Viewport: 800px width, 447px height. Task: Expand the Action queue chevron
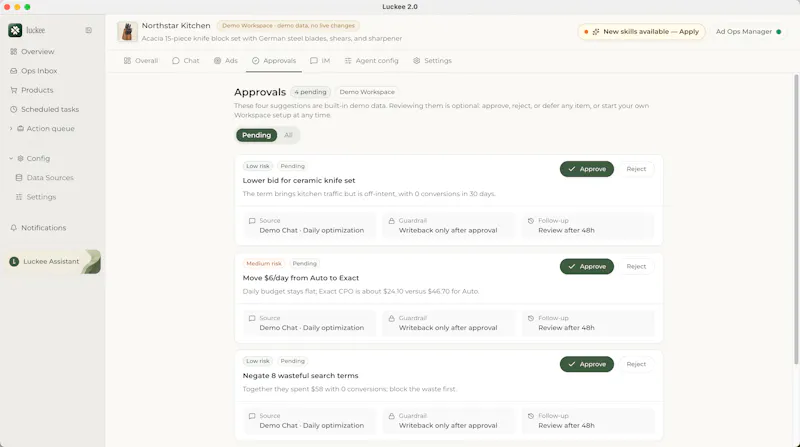click(11, 129)
